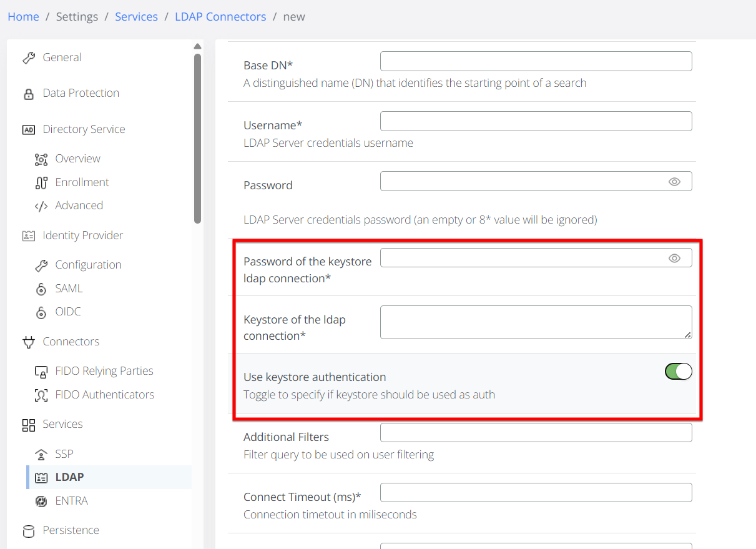Click the Directory Service AD icon
756x549 pixels.
coord(29,130)
